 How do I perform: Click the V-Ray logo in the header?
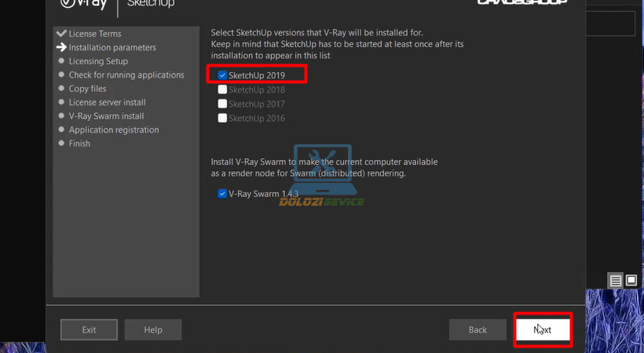click(85, 3)
